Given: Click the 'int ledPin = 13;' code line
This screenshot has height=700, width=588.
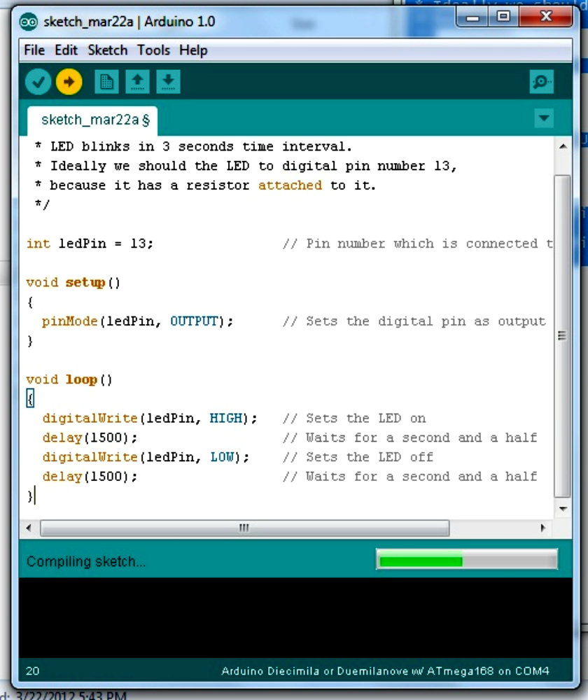Looking at the screenshot, I should [90, 244].
